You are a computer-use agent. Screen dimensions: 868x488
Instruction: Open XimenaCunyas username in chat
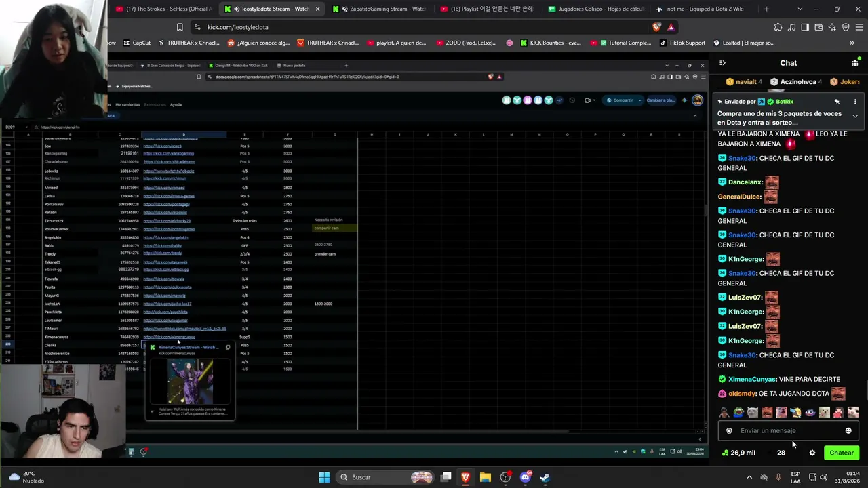[x=751, y=379]
